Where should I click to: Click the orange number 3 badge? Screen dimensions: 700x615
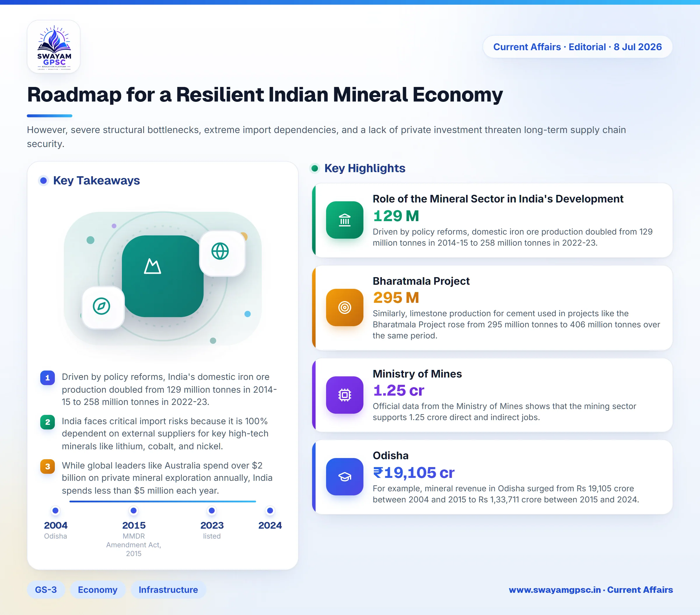[48, 466]
